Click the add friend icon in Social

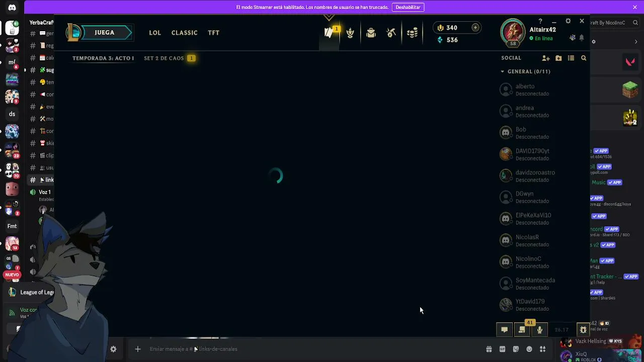[x=546, y=58]
